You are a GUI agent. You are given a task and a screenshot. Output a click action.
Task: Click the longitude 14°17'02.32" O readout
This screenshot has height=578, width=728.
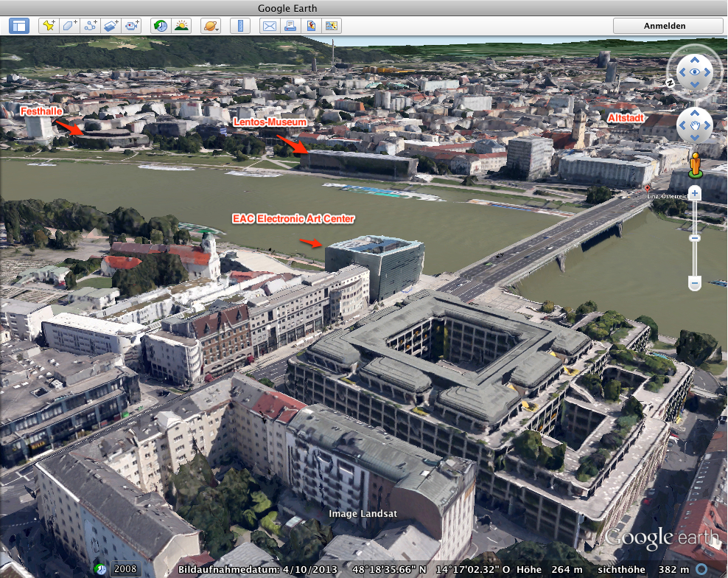coord(472,570)
